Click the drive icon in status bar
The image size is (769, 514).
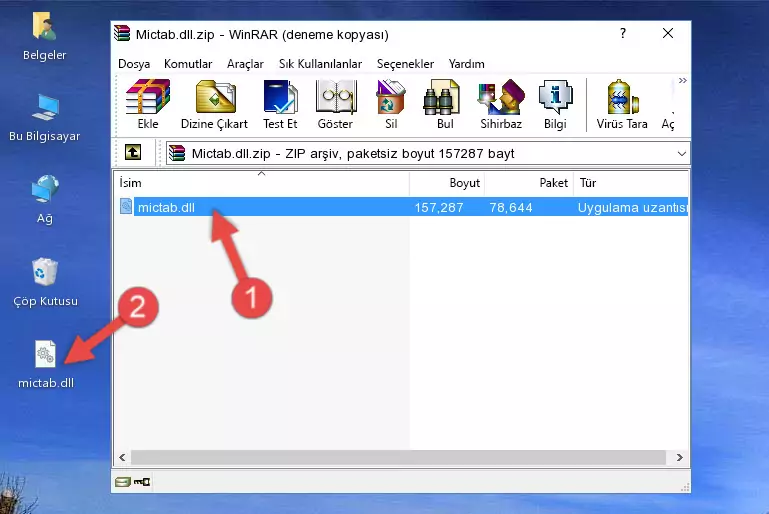click(123, 482)
